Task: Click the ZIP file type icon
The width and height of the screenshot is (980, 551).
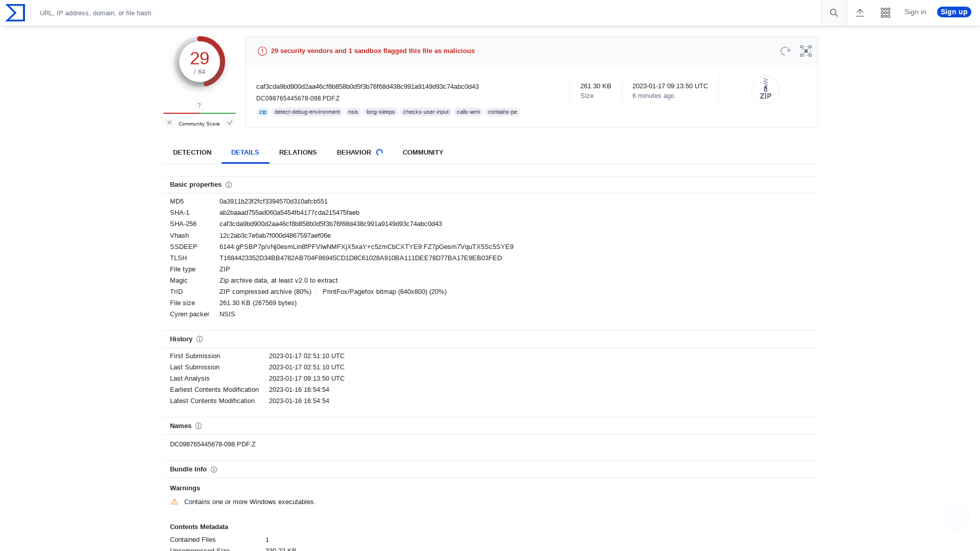Action: pyautogui.click(x=766, y=90)
